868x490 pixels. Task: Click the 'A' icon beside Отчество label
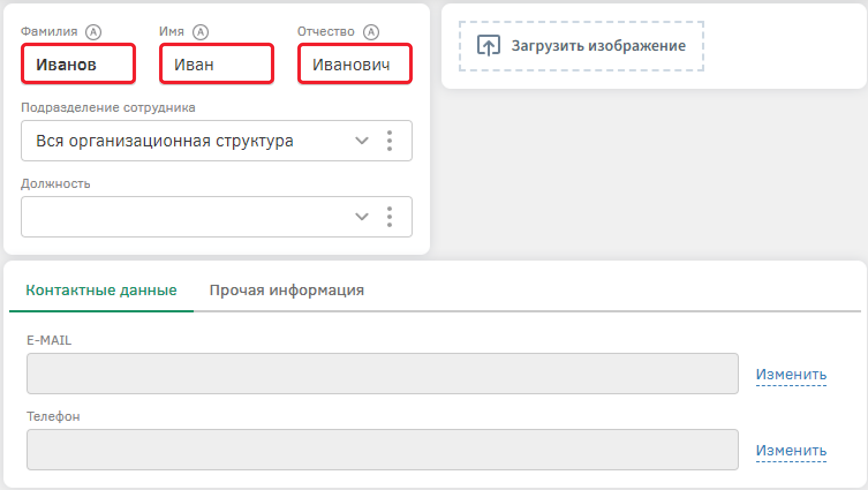pyautogui.click(x=371, y=32)
